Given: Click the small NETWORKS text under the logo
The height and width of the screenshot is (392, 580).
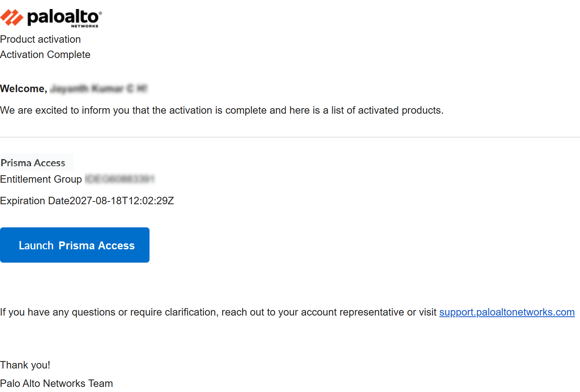Looking at the screenshot, I should click(x=84, y=26).
